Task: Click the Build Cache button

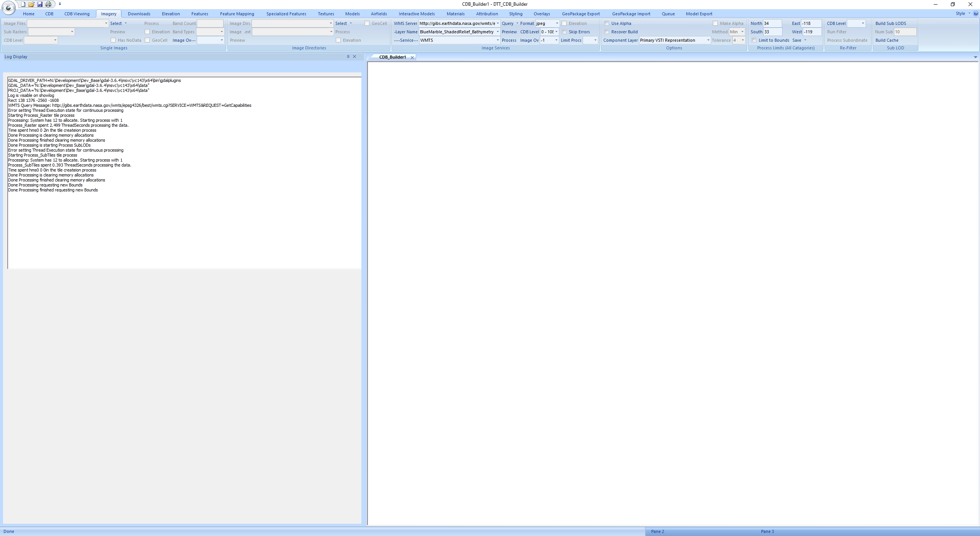Action: pos(888,39)
